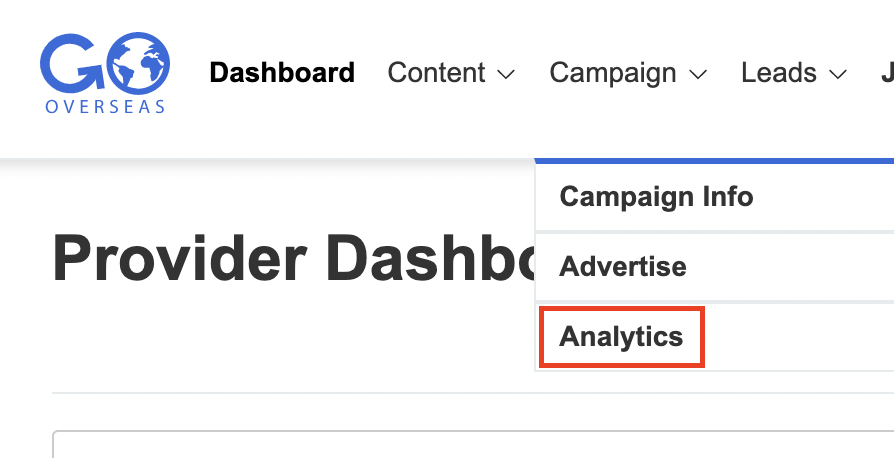
Task: Open the Leads menu label
Action: [x=779, y=73]
